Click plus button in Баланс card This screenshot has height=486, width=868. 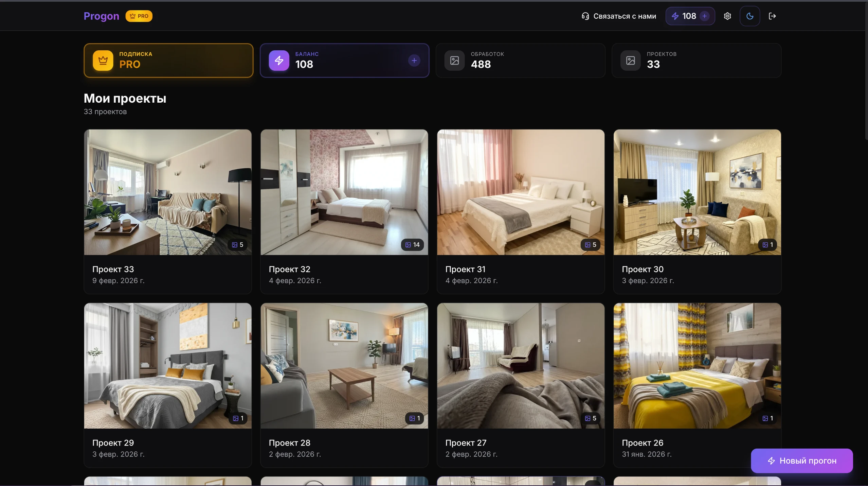[414, 60]
